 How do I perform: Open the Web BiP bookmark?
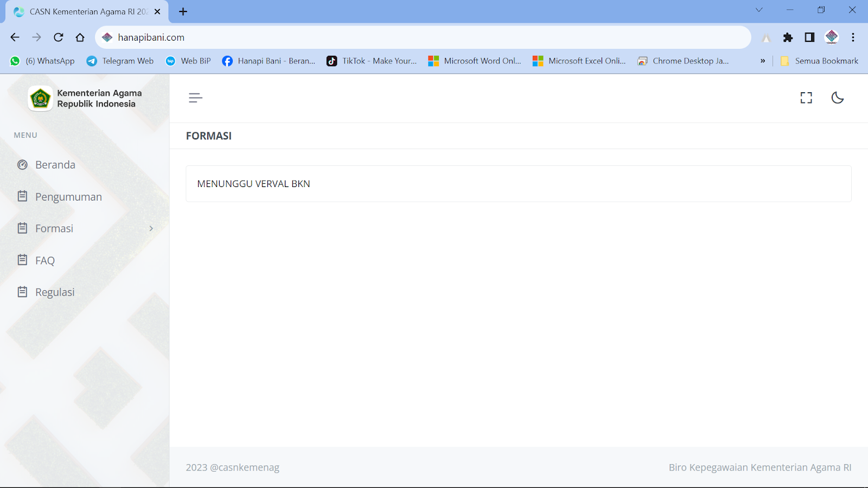188,61
